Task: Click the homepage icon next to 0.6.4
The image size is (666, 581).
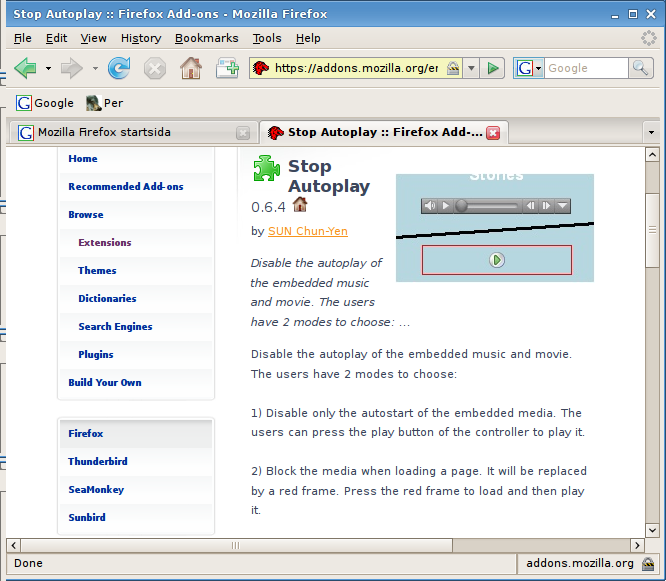Action: click(x=300, y=205)
